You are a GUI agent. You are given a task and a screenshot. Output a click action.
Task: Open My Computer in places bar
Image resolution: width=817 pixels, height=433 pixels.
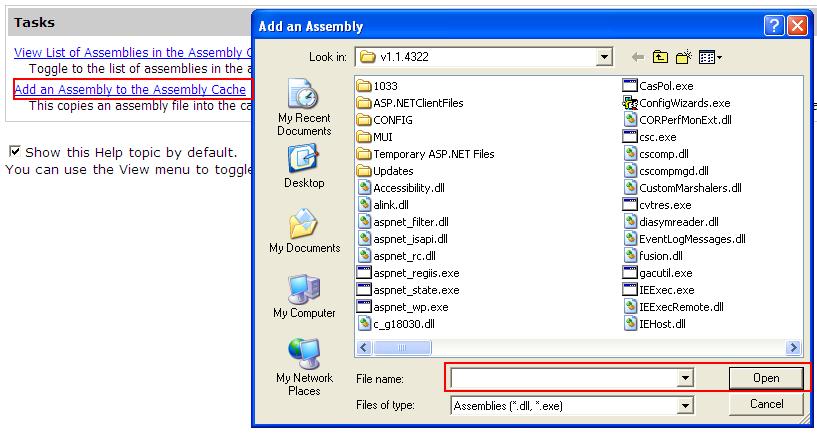(304, 296)
